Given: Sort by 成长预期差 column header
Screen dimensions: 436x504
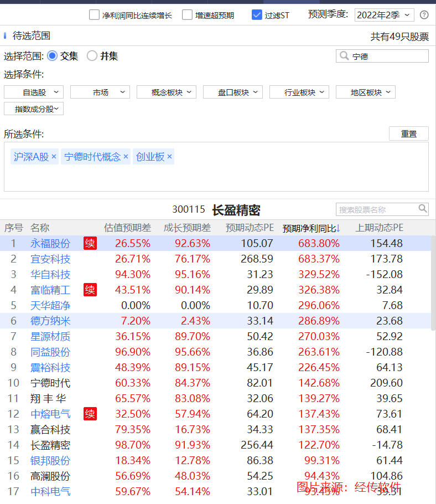Looking at the screenshot, I should click(x=187, y=228).
